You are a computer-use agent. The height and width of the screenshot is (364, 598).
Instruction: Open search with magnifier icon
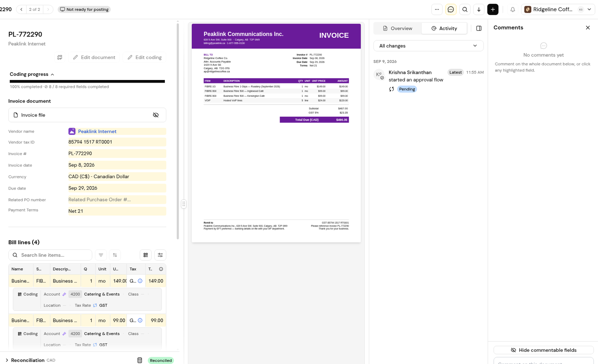point(465,9)
